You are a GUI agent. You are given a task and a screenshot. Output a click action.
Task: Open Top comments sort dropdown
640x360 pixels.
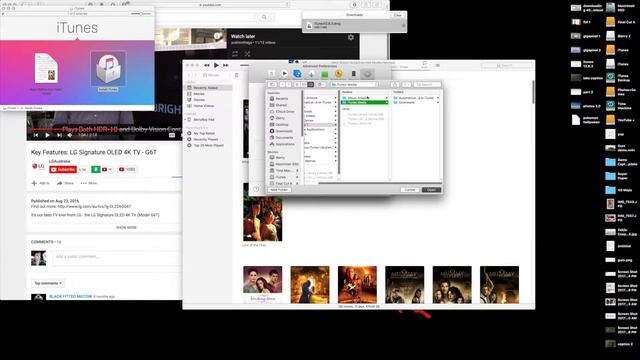[48, 283]
